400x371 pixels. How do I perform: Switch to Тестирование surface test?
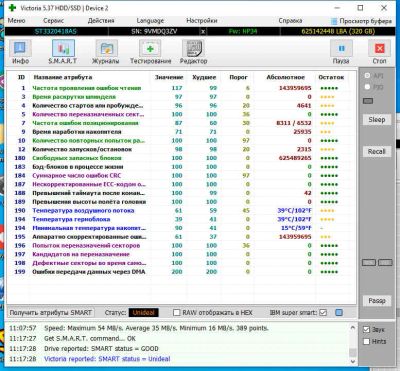[x=150, y=52]
